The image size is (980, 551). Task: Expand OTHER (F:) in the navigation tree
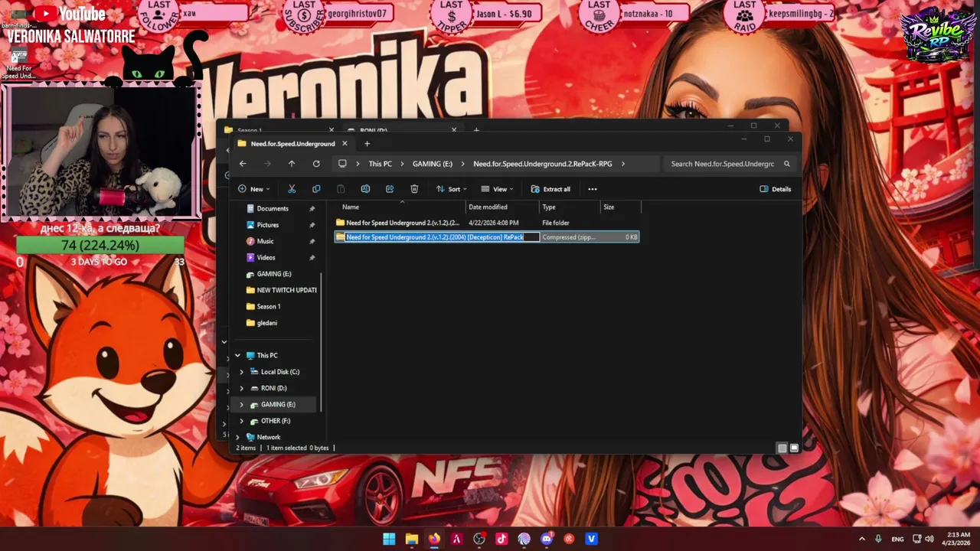click(x=242, y=421)
